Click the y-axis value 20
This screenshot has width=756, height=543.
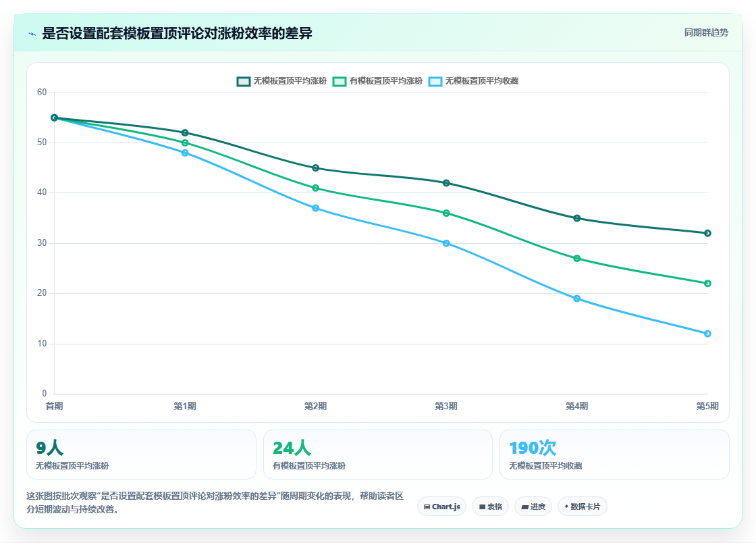point(42,293)
